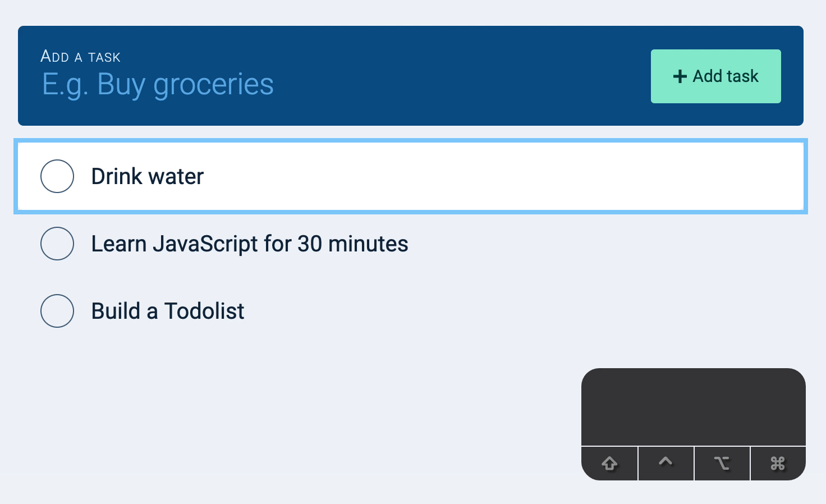Click the "ADD A TASK" header label
Screen dimensions: 826x504
point(80,56)
